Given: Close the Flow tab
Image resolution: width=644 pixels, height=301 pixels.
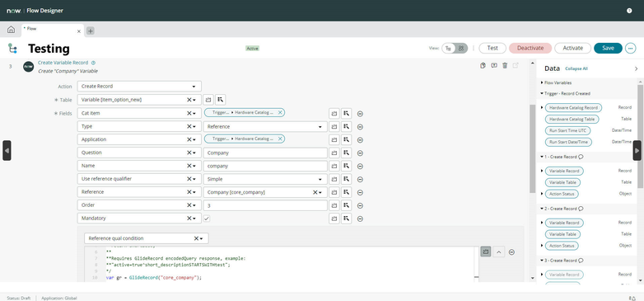Looking at the screenshot, I should pos(79,31).
